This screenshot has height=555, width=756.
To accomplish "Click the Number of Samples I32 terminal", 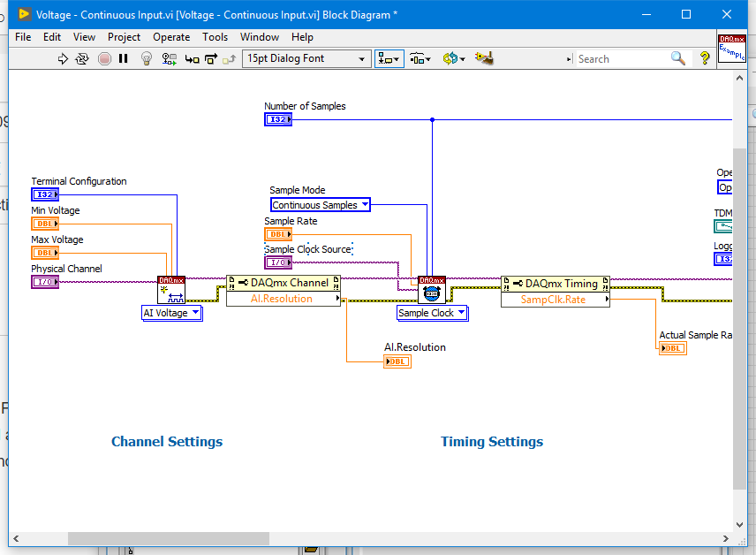I will tap(277, 119).
